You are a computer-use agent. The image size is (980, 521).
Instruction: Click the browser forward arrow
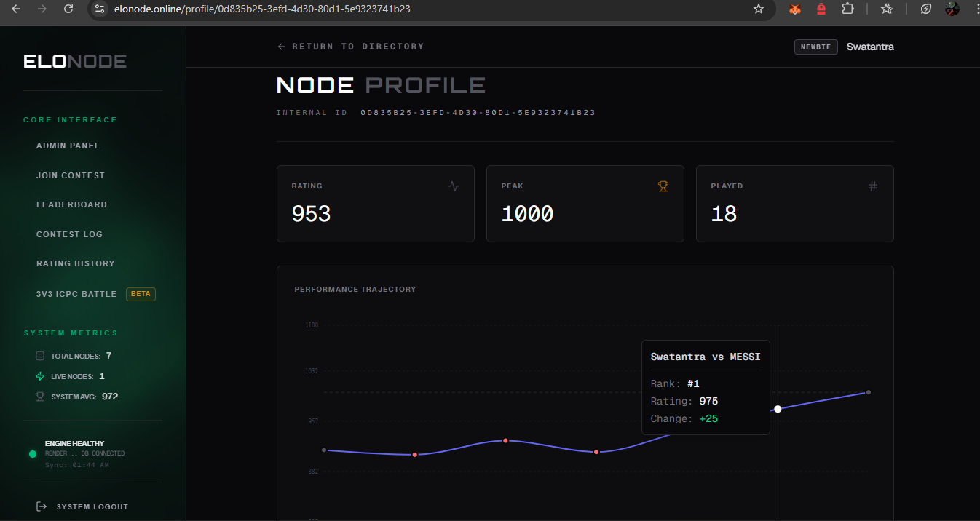coord(42,9)
